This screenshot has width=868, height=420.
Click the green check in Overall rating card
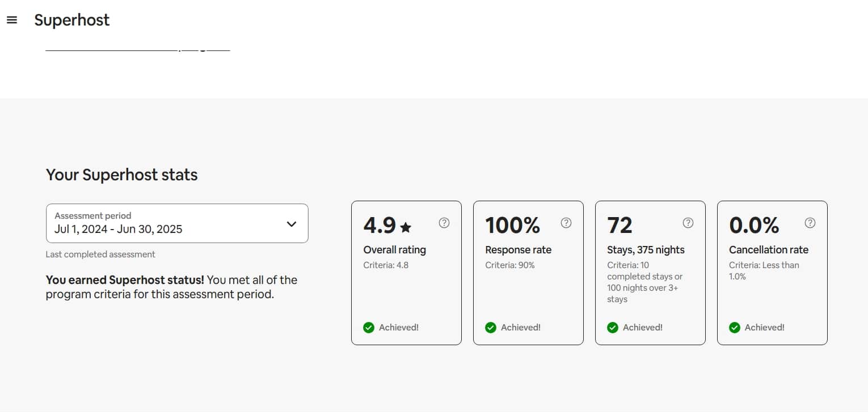point(369,328)
